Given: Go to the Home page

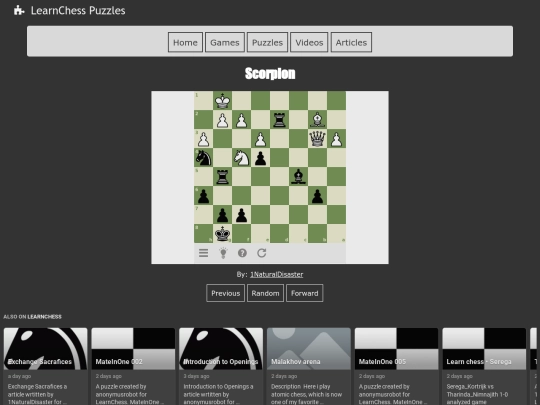Looking at the screenshot, I should (185, 42).
